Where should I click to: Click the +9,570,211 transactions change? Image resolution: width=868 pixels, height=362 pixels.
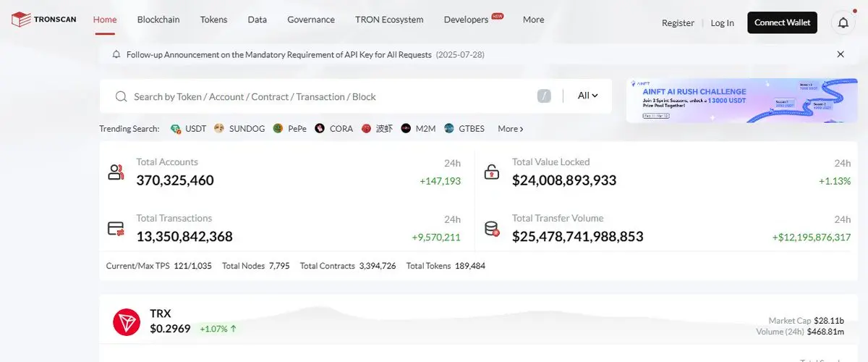436,237
